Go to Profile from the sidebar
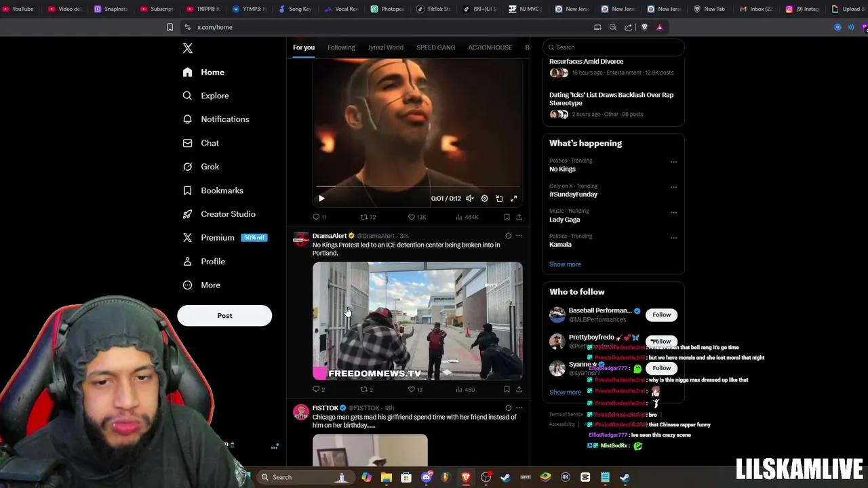 click(203, 262)
